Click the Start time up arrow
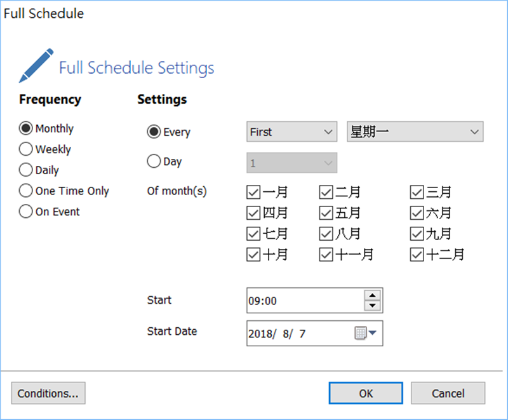Screen dimensions: 508x420 [x=373, y=295]
